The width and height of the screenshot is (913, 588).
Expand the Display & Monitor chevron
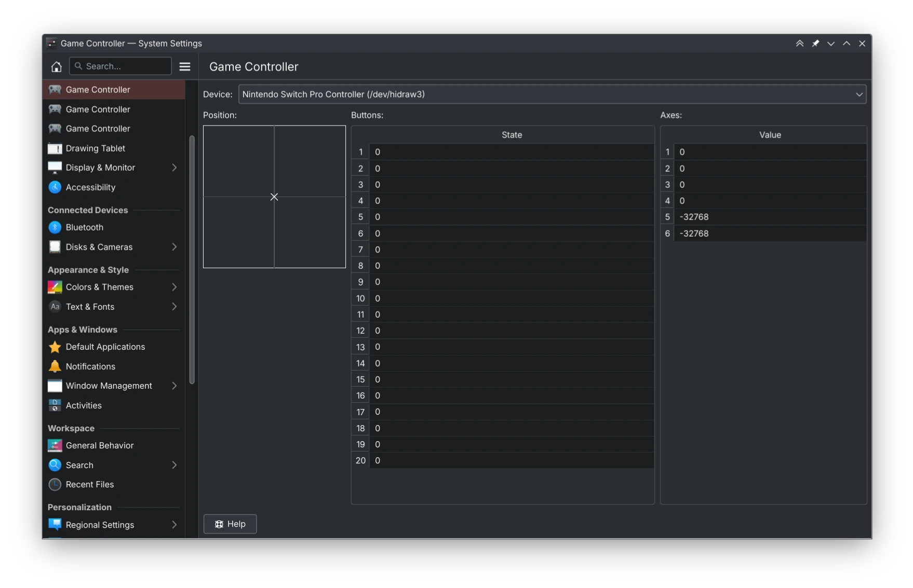174,168
